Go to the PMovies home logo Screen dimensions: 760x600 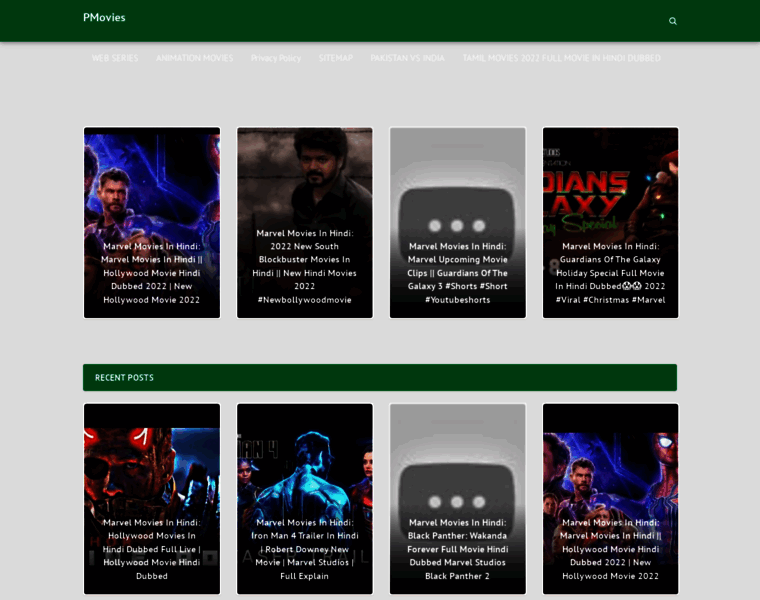[104, 17]
